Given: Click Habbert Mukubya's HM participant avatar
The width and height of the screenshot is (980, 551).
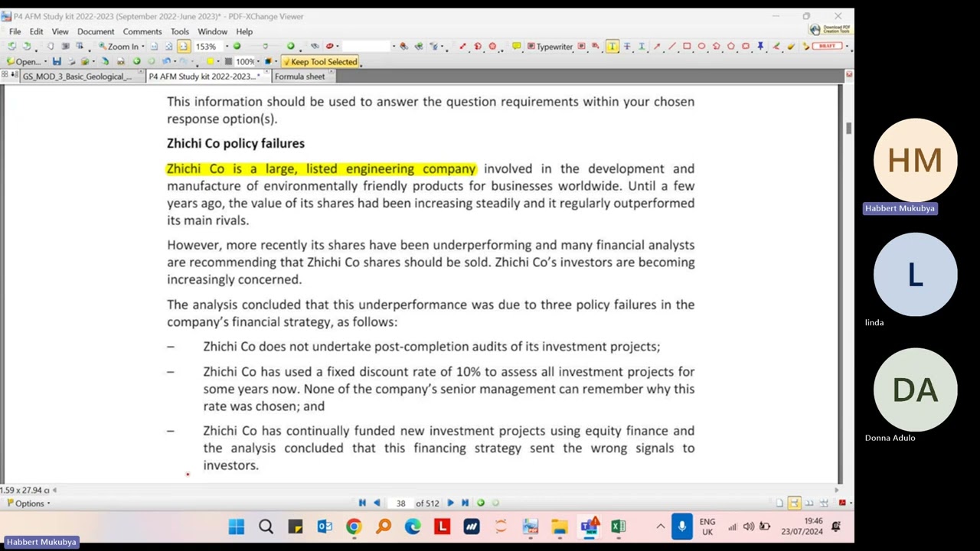Looking at the screenshot, I should [x=915, y=160].
